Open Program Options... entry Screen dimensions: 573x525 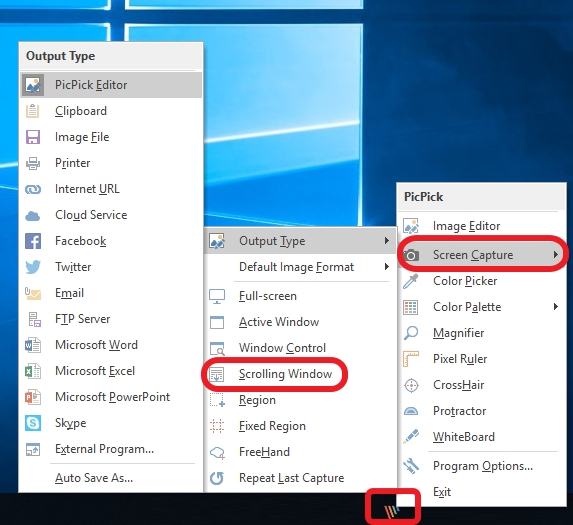point(482,466)
